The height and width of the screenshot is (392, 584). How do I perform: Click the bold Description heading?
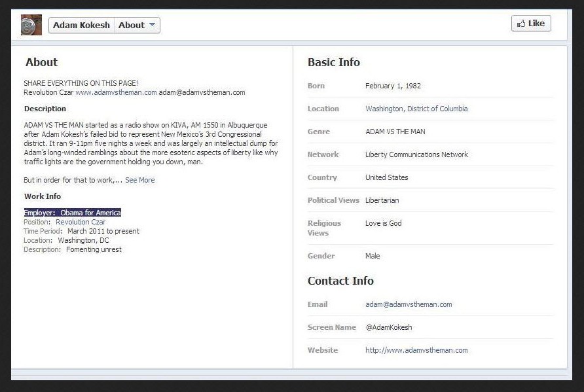tap(45, 109)
